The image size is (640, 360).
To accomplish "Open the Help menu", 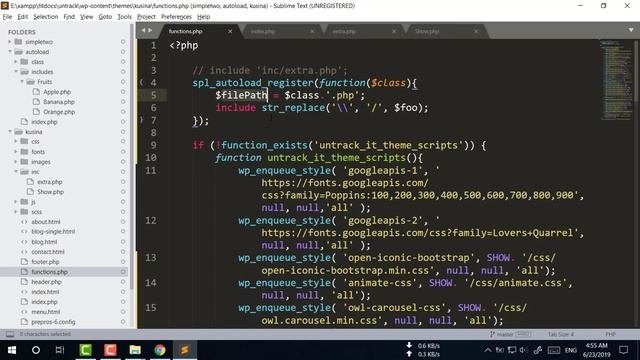I will coord(203,17).
